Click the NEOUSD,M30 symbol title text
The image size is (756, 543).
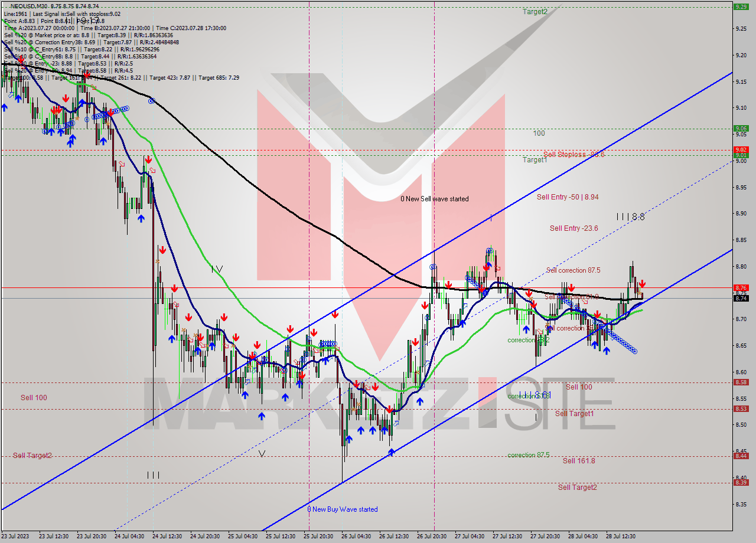tap(28, 5)
